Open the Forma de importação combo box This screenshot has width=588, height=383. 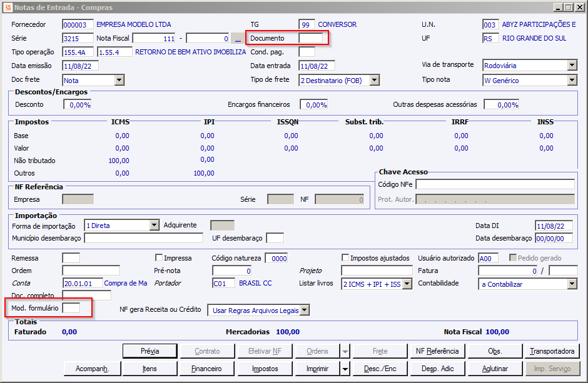(155, 226)
